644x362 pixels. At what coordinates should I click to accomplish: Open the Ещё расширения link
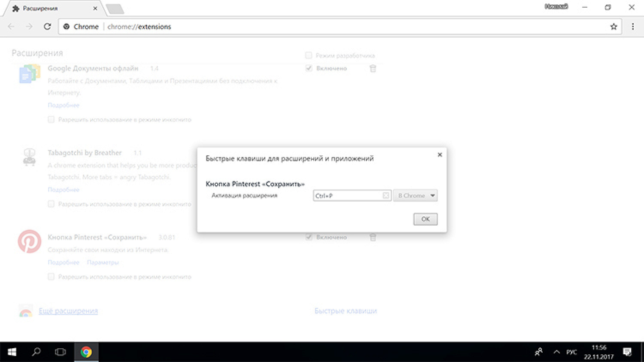point(68,311)
